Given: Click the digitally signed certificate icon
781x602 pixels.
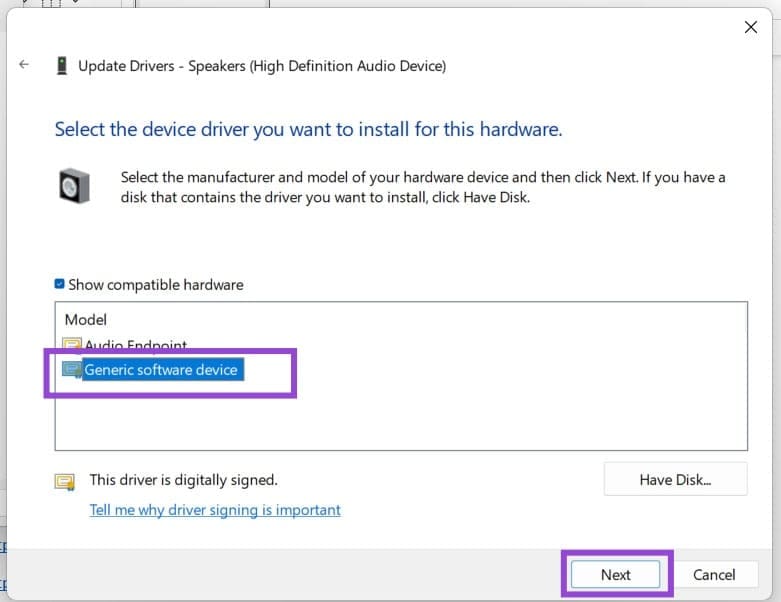Looking at the screenshot, I should point(65,482).
